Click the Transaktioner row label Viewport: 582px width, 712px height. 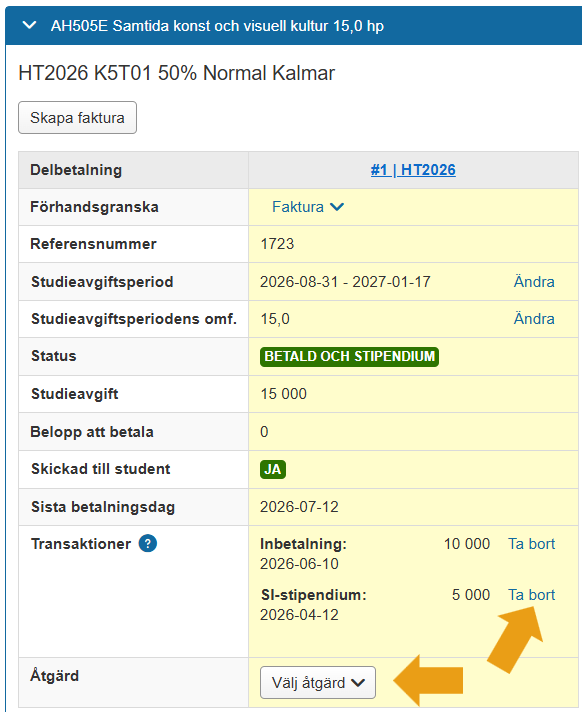(x=81, y=544)
